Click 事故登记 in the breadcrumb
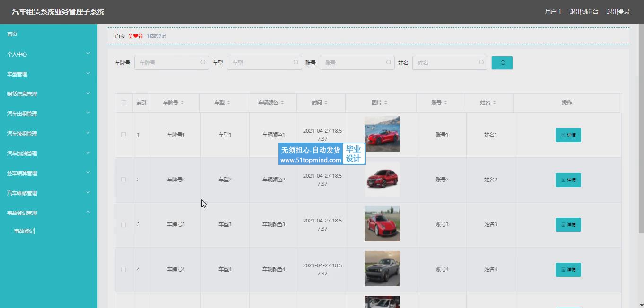The image size is (644, 308). tap(156, 36)
